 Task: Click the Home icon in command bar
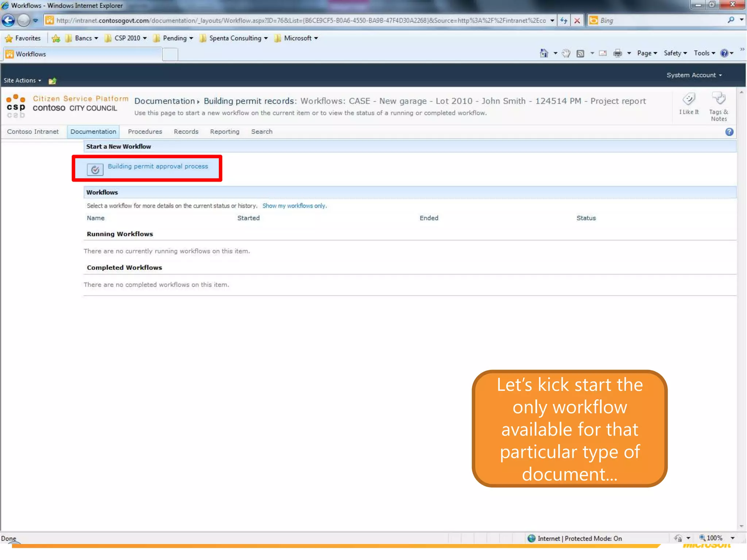tap(544, 53)
